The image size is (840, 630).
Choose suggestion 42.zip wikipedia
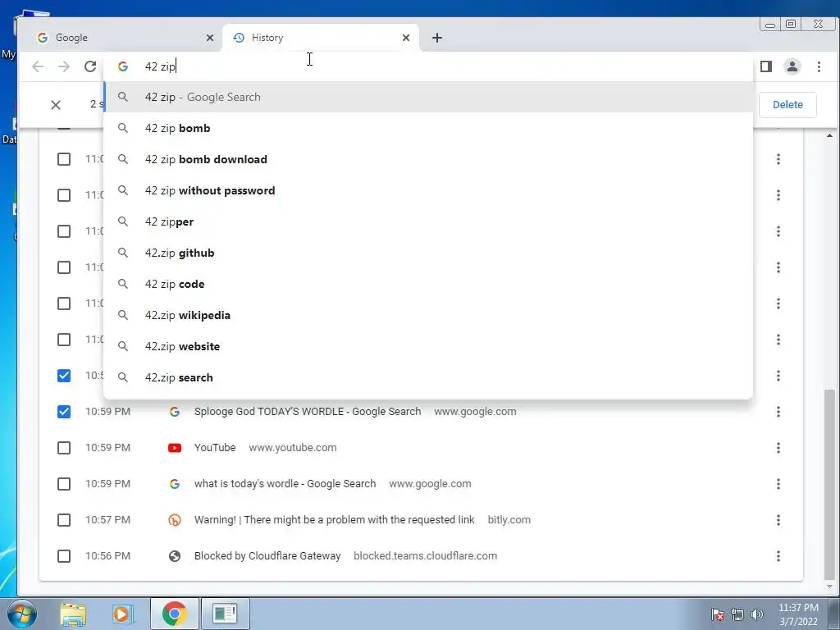[x=428, y=314]
